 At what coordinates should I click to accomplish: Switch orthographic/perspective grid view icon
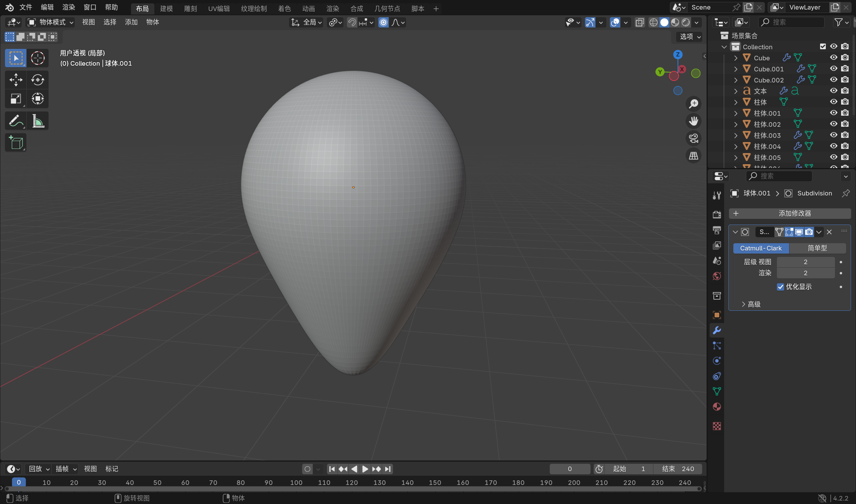coord(693,156)
